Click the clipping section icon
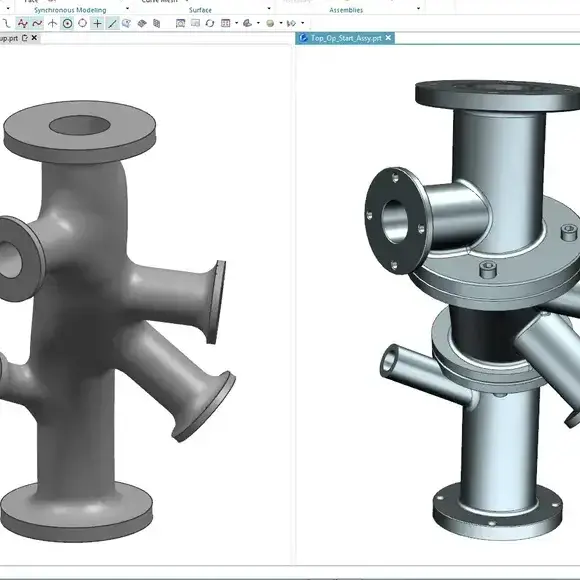Viewport: 580px width, 580px height. click(x=291, y=23)
